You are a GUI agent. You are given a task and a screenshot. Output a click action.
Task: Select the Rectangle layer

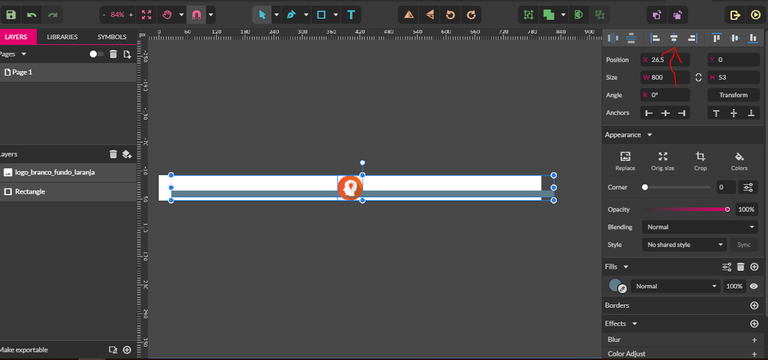(68, 192)
